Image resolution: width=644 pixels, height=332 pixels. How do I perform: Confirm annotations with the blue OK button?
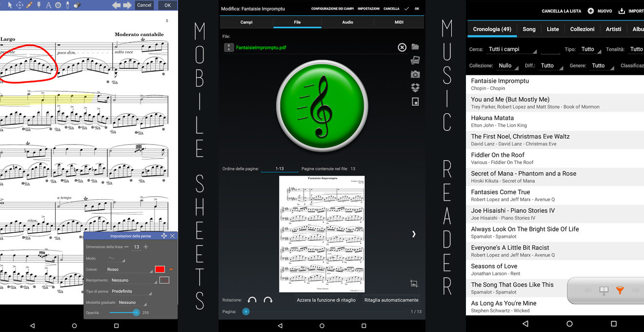(167, 5)
